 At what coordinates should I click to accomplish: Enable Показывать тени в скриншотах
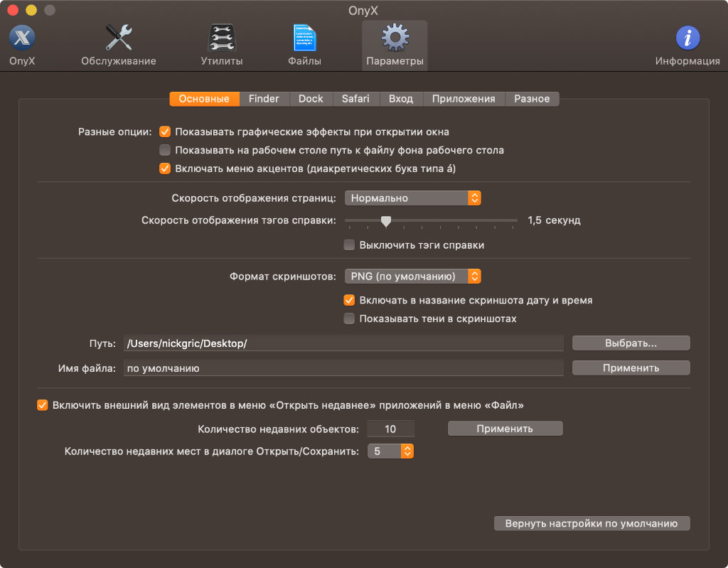[349, 318]
